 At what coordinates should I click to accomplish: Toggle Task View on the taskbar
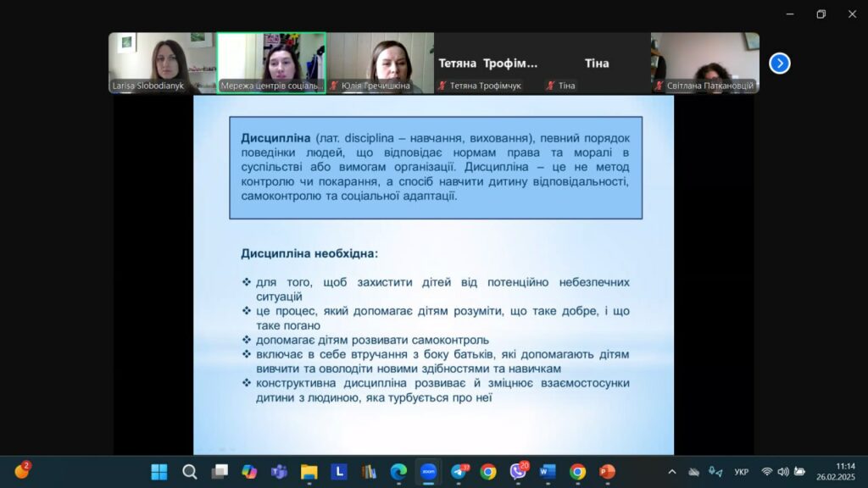220,472
